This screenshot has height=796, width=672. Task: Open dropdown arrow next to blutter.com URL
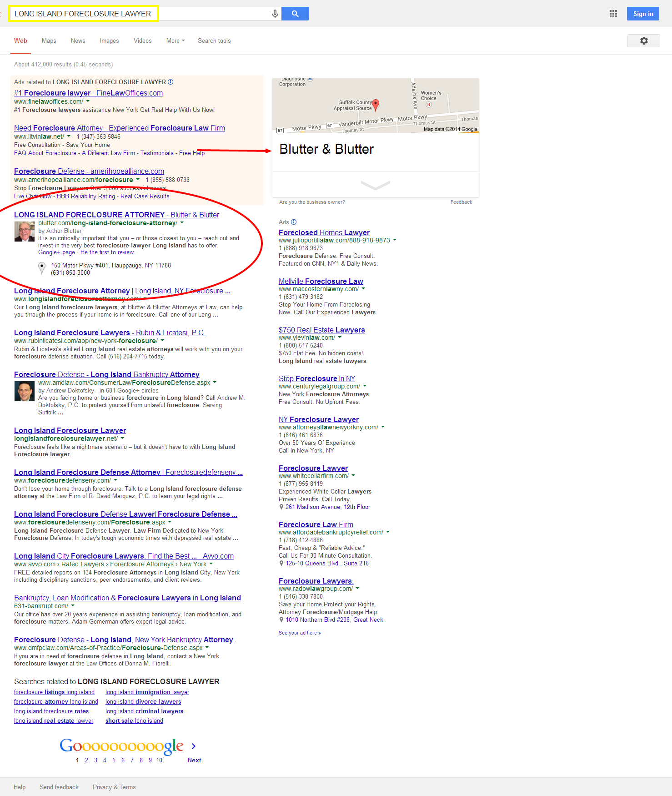(x=182, y=223)
